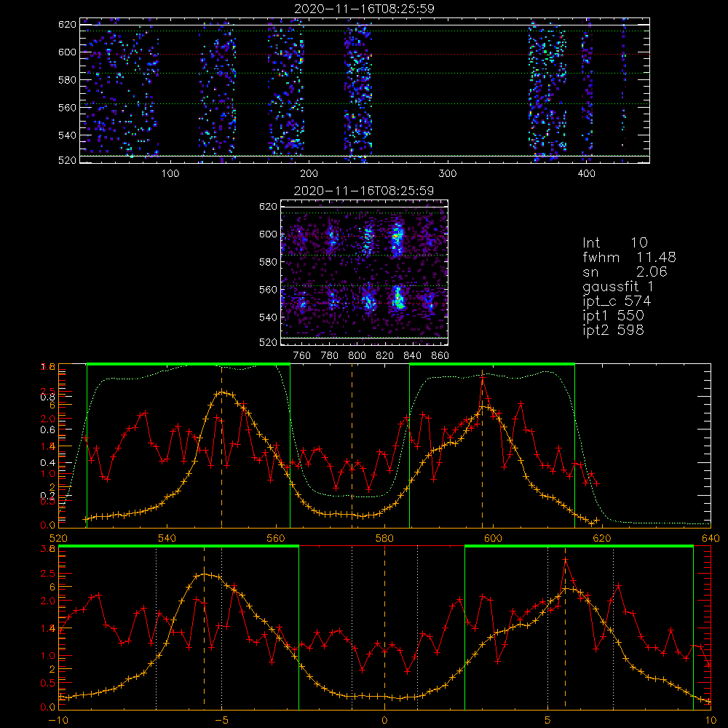This screenshot has height=728, width=728.
Task: Click x-axis label -10 on bottom plot
Action: (58, 721)
